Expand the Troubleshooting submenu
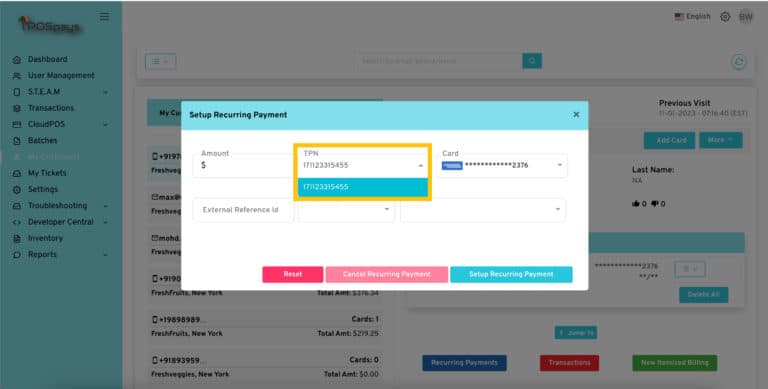This screenshot has height=389, width=768. coord(106,206)
